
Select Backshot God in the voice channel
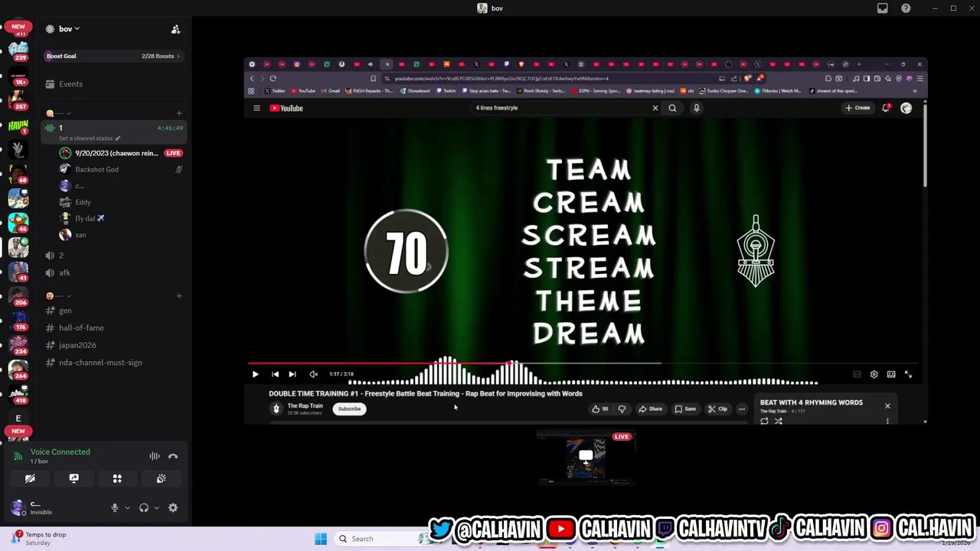click(x=96, y=169)
